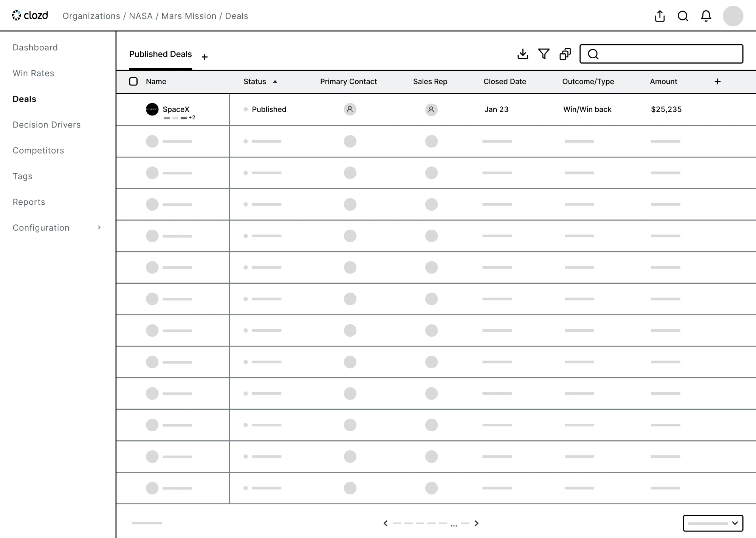Open Reports in sidebar
The height and width of the screenshot is (538, 756).
29,202
